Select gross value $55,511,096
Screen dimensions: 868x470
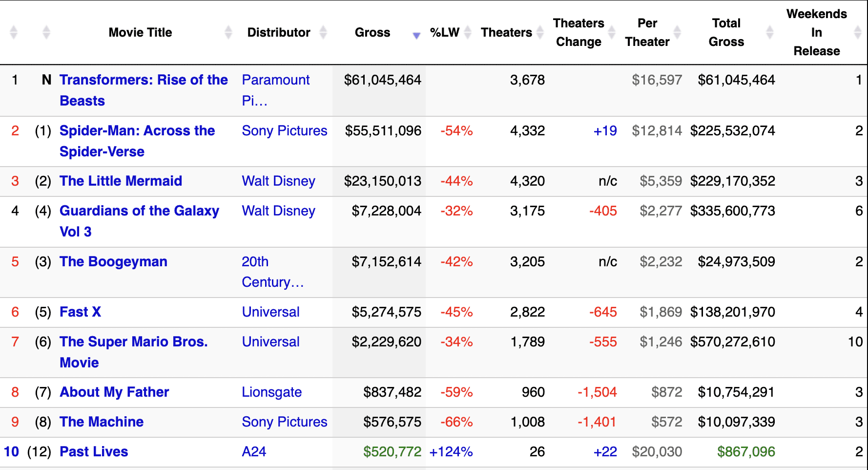click(x=383, y=131)
